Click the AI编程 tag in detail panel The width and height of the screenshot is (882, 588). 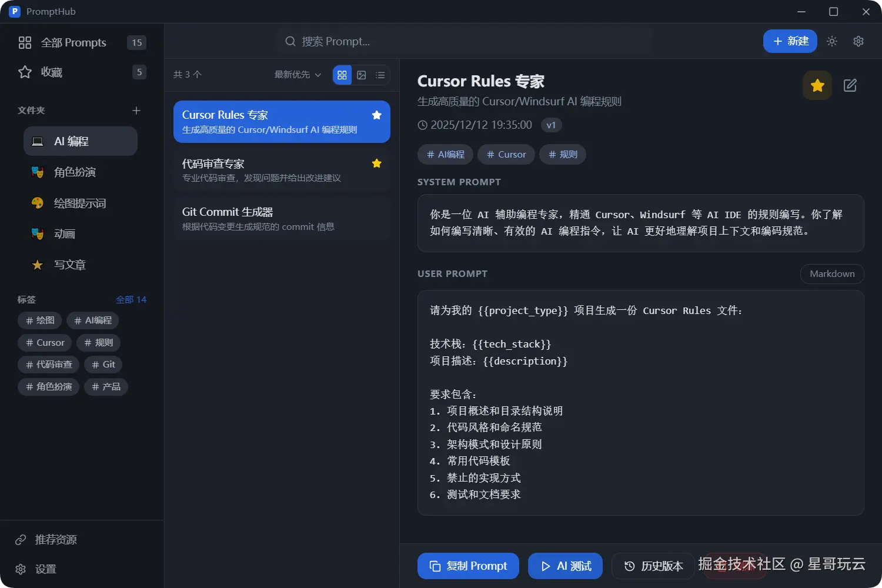click(446, 155)
